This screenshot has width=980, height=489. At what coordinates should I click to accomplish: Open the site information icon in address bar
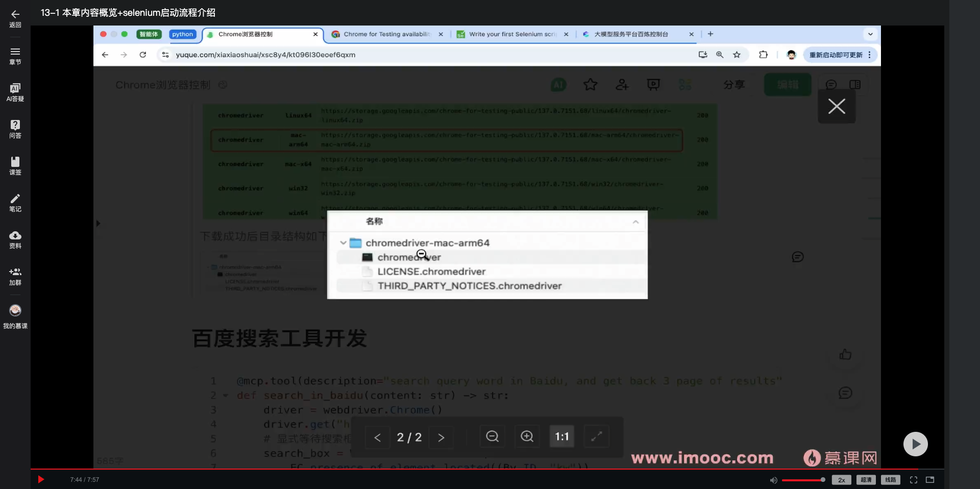coord(165,55)
